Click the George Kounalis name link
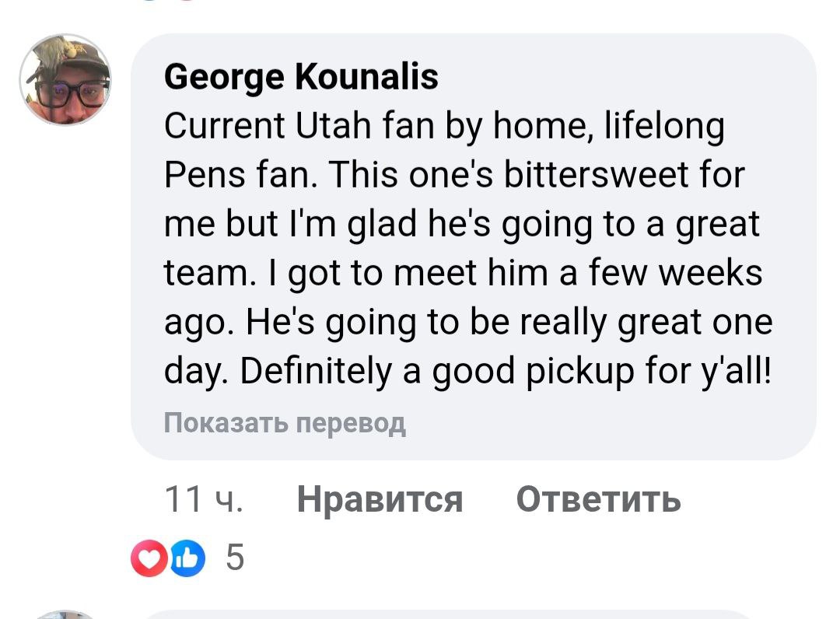840x619 pixels. click(x=301, y=78)
